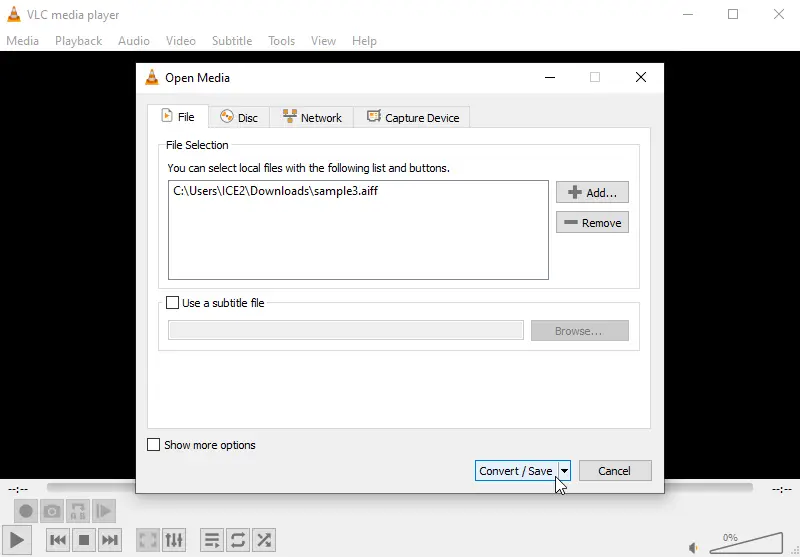Minimize the Open Media dialog
The height and width of the screenshot is (557, 800).
pos(550,77)
